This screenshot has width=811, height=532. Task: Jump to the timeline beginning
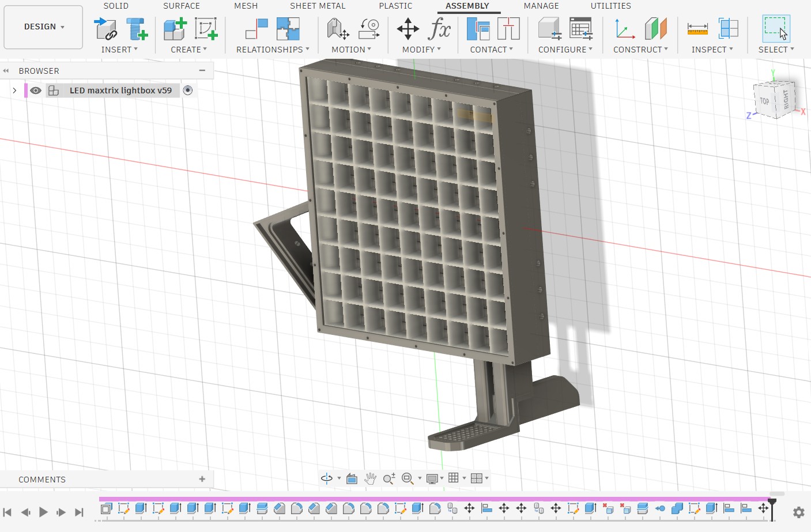(x=7, y=512)
